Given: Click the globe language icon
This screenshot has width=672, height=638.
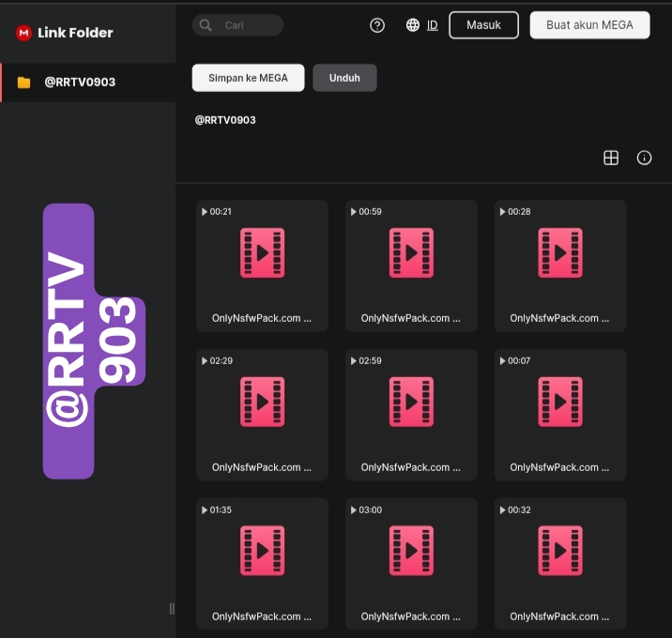Looking at the screenshot, I should pyautogui.click(x=413, y=24).
